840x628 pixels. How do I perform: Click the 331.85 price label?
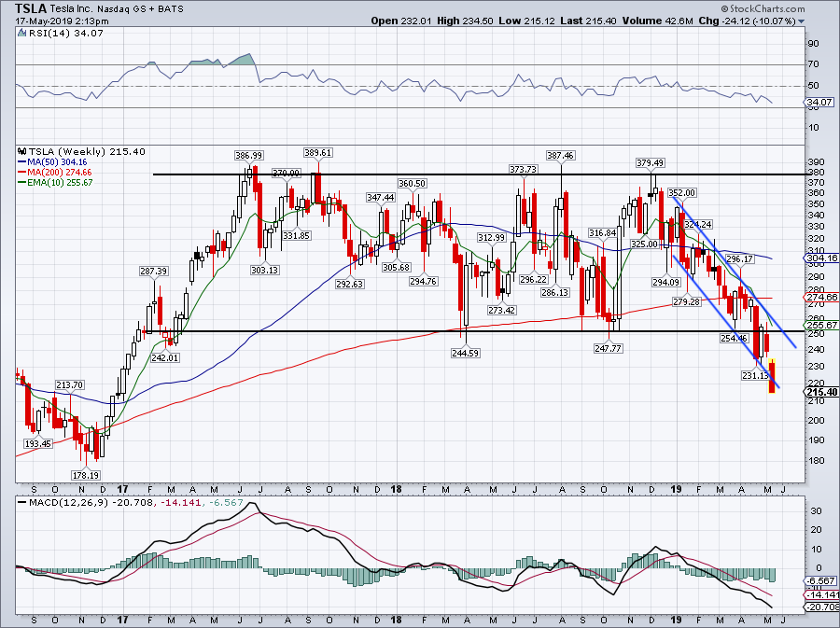[296, 235]
